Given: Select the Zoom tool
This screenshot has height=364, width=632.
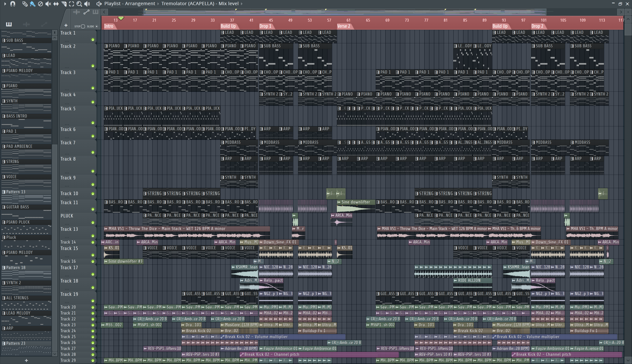Looking at the screenshot, I should [79, 4].
